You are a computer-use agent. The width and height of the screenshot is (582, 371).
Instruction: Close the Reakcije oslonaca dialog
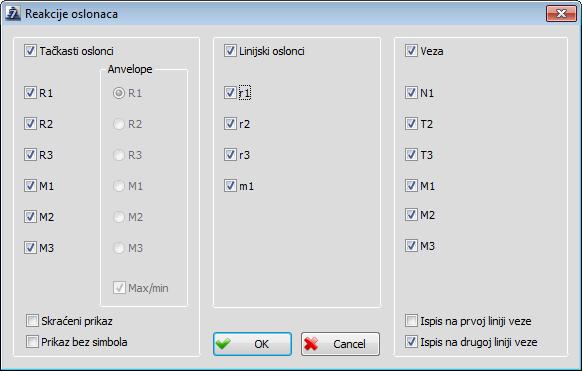(x=561, y=14)
